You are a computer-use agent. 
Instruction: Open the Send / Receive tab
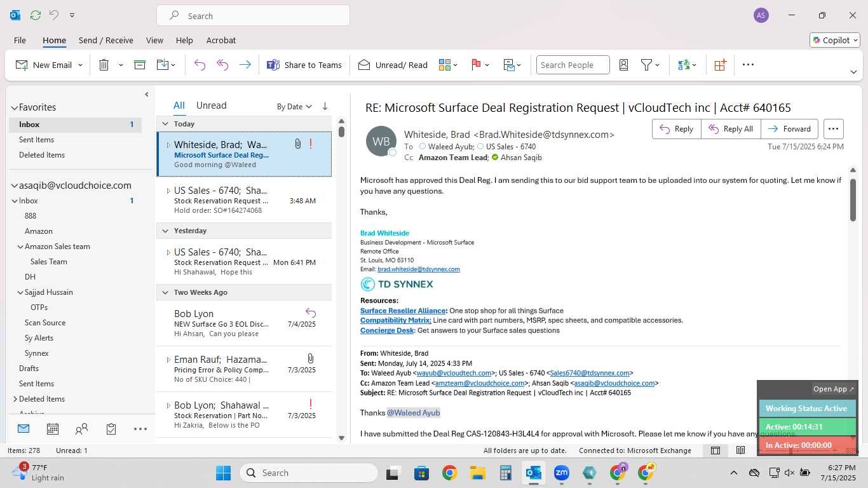(106, 40)
